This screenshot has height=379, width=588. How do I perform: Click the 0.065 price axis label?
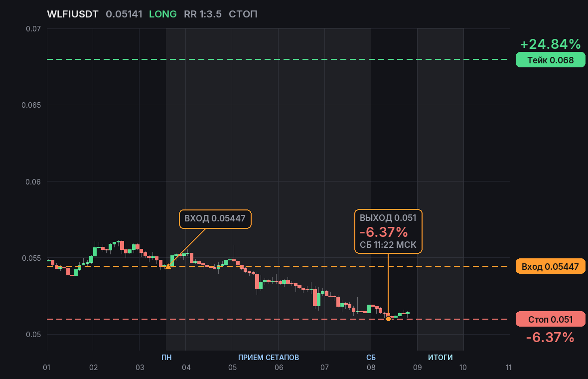[31, 105]
